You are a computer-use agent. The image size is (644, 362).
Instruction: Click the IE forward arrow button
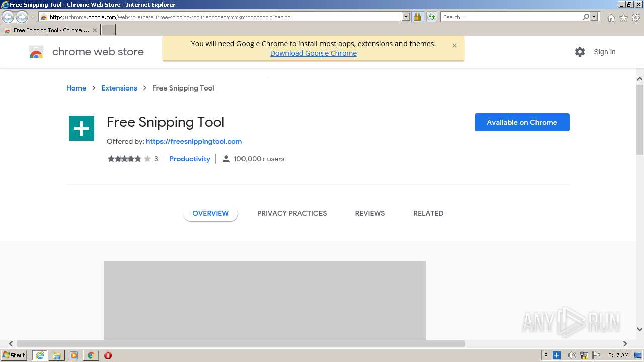[22, 17]
